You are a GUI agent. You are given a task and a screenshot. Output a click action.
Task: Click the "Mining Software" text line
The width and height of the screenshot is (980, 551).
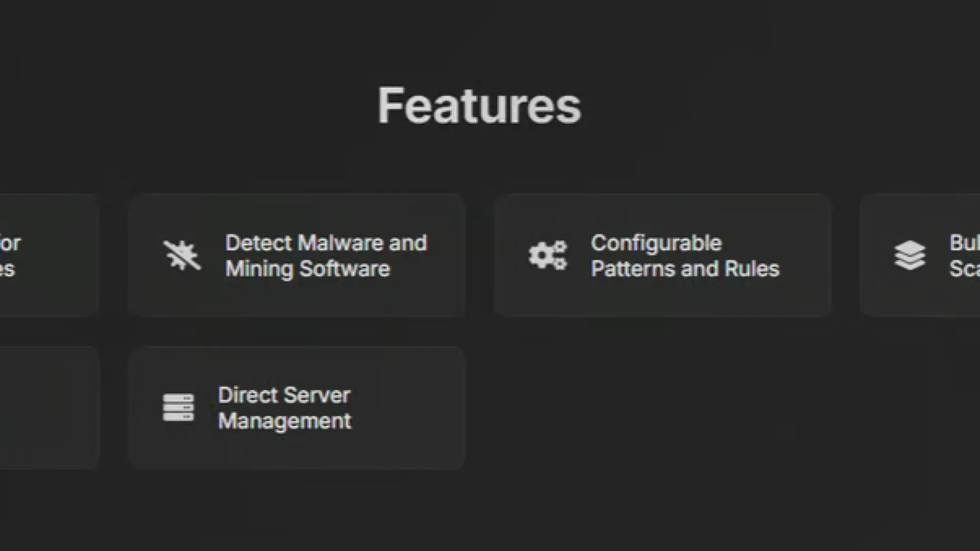click(307, 269)
